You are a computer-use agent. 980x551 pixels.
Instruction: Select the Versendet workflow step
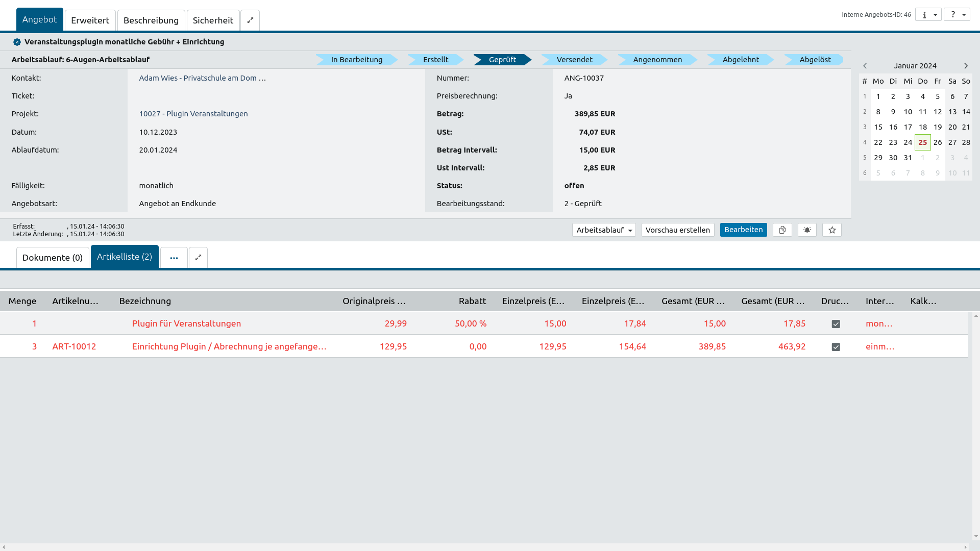[x=574, y=60]
